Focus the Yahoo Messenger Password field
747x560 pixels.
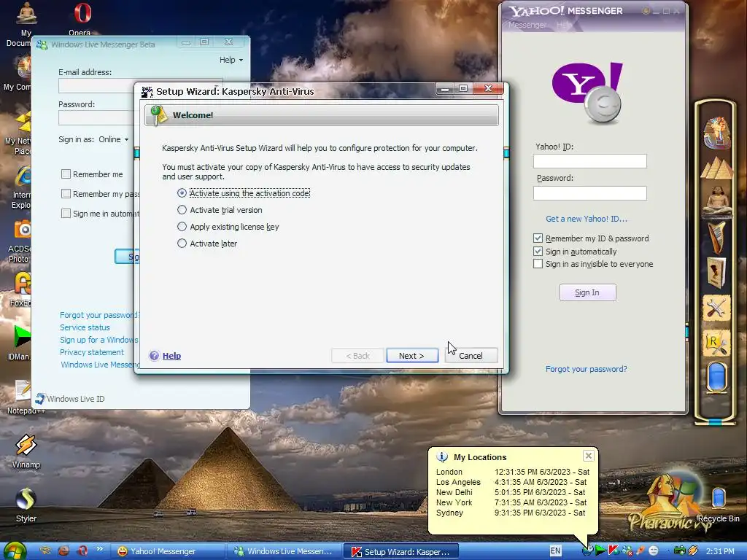click(x=589, y=192)
